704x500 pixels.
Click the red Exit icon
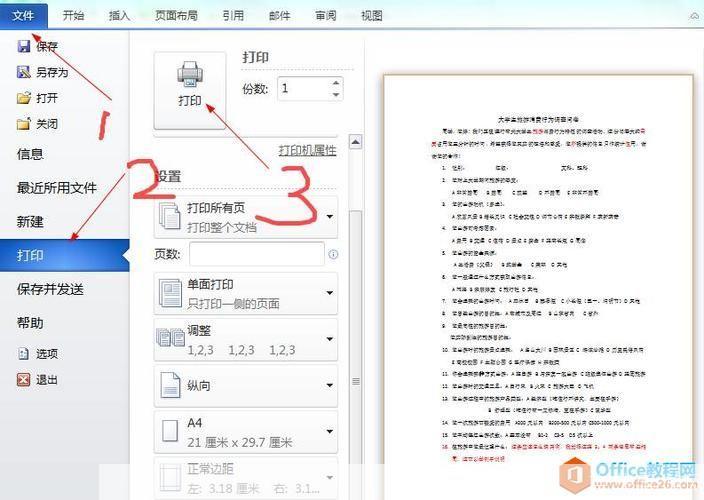click(24, 379)
